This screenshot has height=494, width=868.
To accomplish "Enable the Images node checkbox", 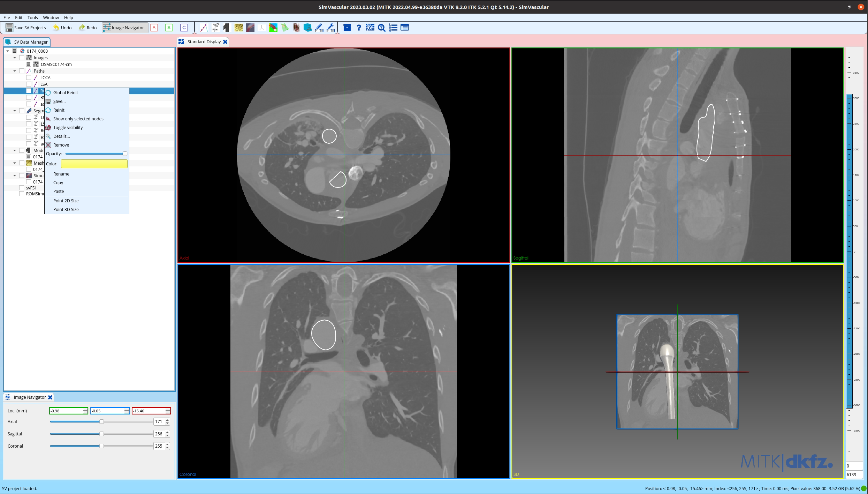I will (22, 58).
